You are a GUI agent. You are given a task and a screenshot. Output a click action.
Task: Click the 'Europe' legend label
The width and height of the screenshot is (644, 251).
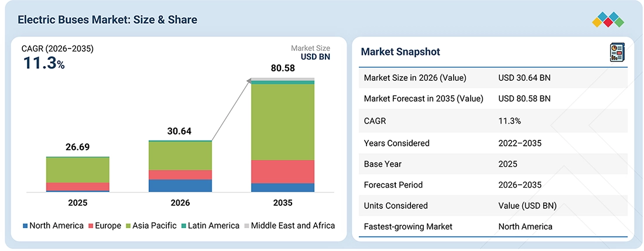(x=108, y=226)
